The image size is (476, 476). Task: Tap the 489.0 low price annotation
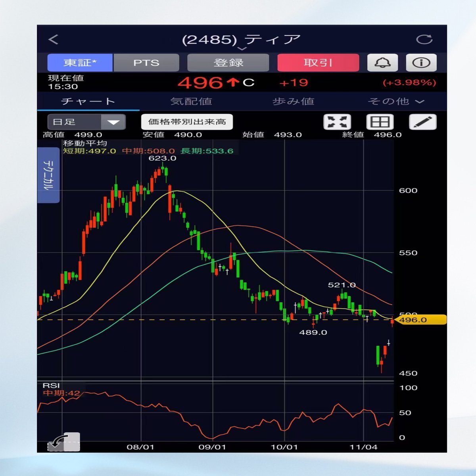point(313,332)
